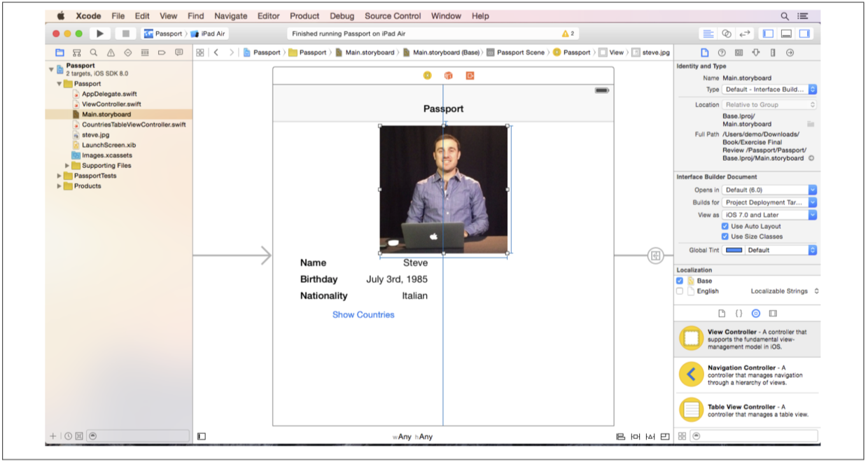Viewport: 868px width, 462px height.
Task: Disable the Use Auto Layout checkbox
Action: (725, 227)
